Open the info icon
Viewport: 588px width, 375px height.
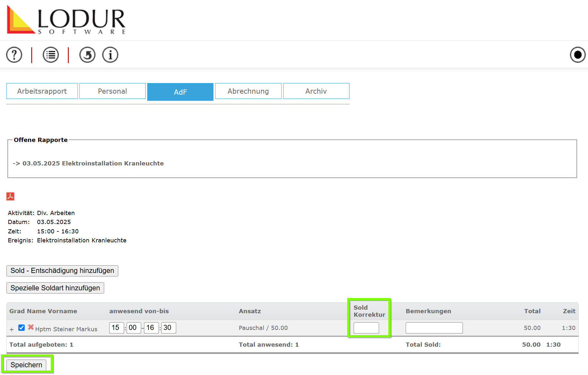coord(110,55)
